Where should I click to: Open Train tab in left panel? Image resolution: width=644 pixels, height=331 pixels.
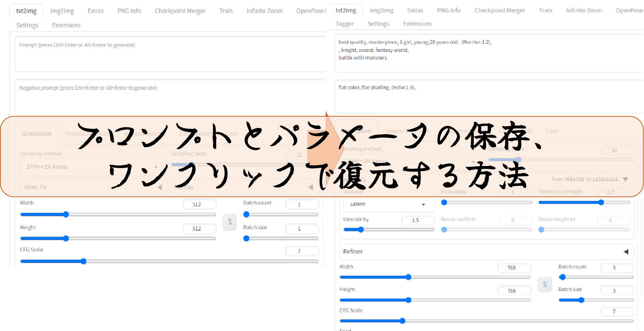[x=226, y=11]
